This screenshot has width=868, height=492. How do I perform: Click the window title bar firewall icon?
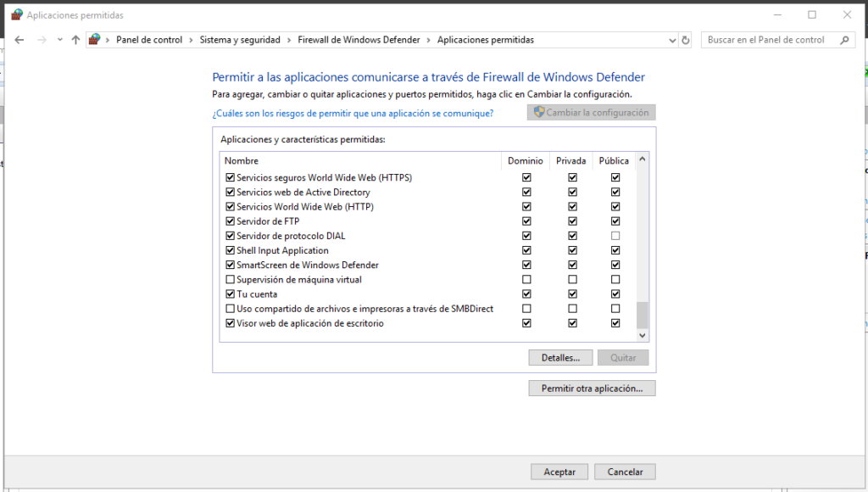(x=17, y=15)
